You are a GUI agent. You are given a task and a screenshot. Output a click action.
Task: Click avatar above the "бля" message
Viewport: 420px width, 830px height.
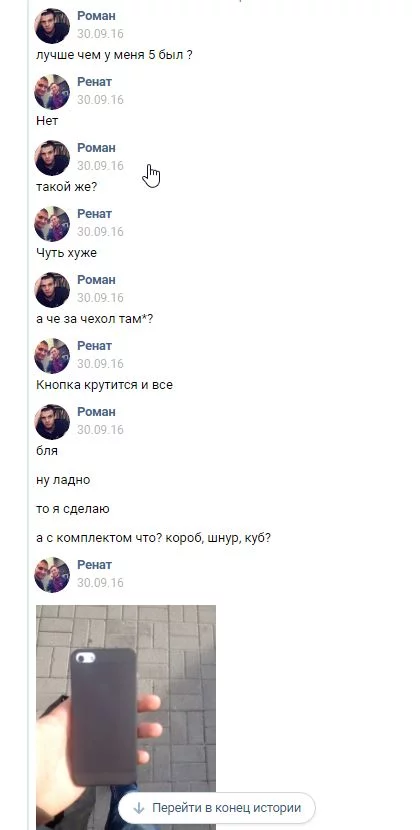(x=52, y=422)
